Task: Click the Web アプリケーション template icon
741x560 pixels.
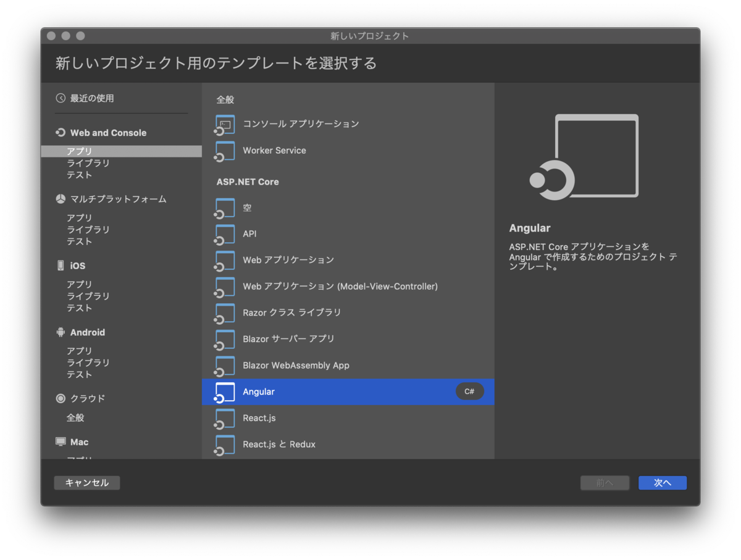Action: tap(225, 261)
